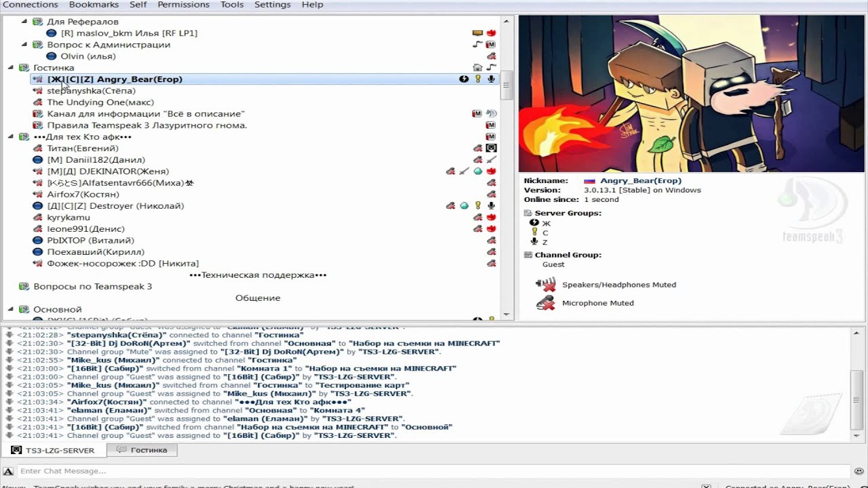Click the Microphone Muted icon in info panel
The width and height of the screenshot is (868, 488).
(545, 303)
